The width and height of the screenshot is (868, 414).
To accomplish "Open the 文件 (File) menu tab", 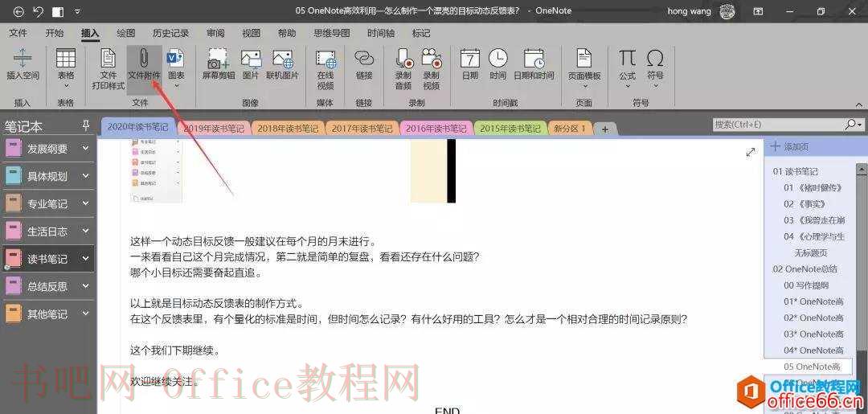I will (18, 33).
